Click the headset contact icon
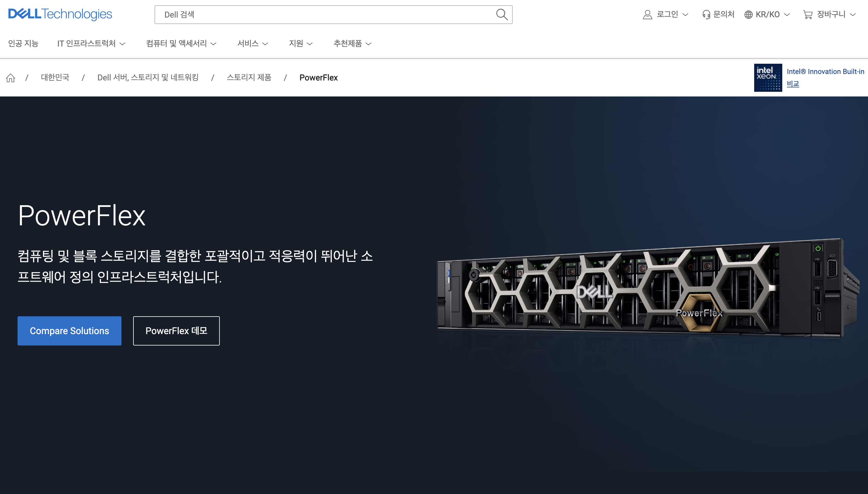Screen dimensions: 868x494 tap(706, 15)
